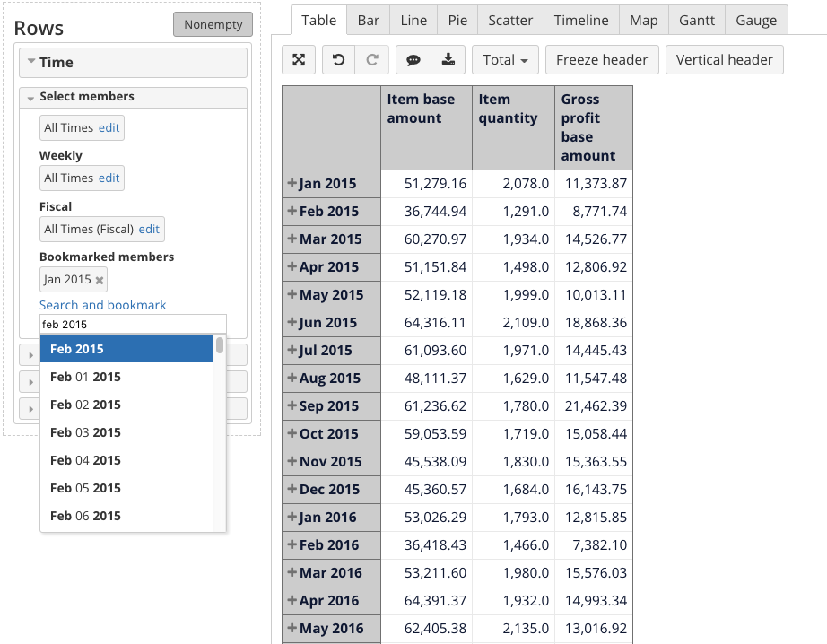Click the download export icon
827x644 pixels.
click(448, 60)
